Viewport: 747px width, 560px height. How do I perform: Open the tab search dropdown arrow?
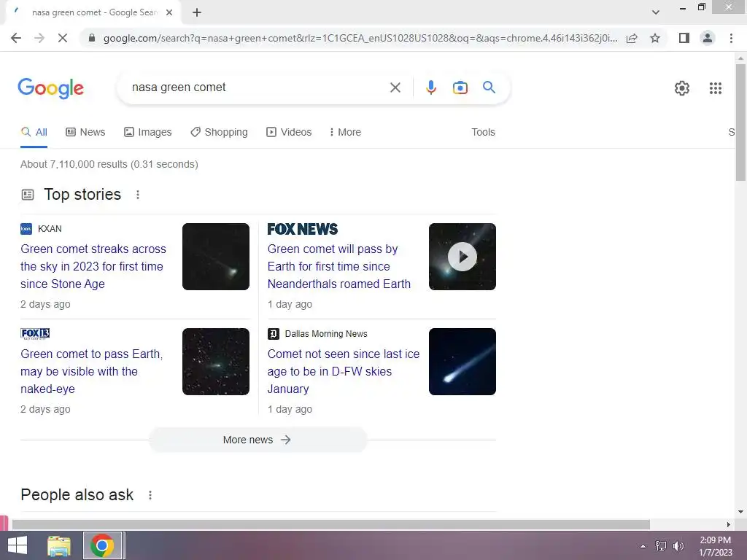656,12
